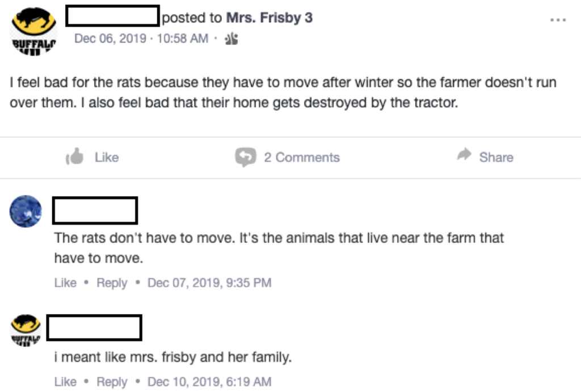Reply to the comment posted Dec 10
The height and width of the screenshot is (392, 581).
pyautogui.click(x=112, y=382)
